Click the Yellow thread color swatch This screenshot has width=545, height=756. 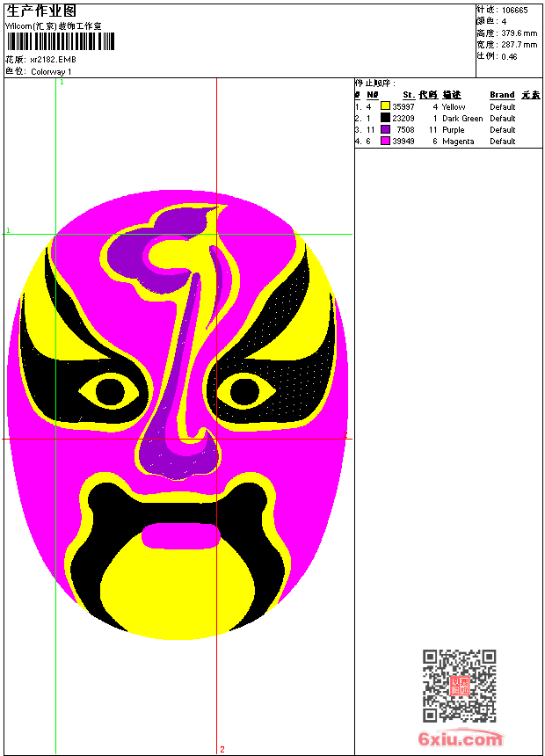(x=385, y=106)
